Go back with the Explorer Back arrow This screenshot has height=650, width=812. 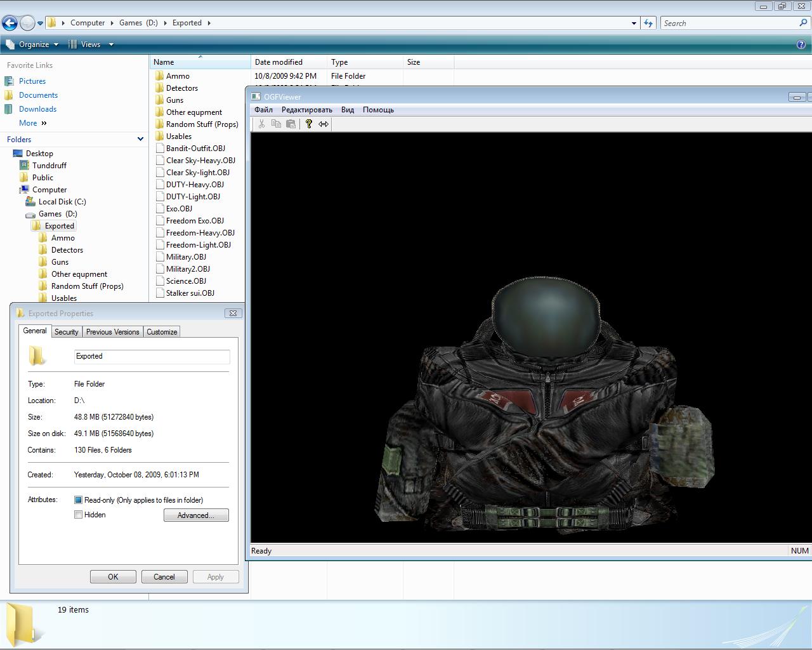pos(10,23)
